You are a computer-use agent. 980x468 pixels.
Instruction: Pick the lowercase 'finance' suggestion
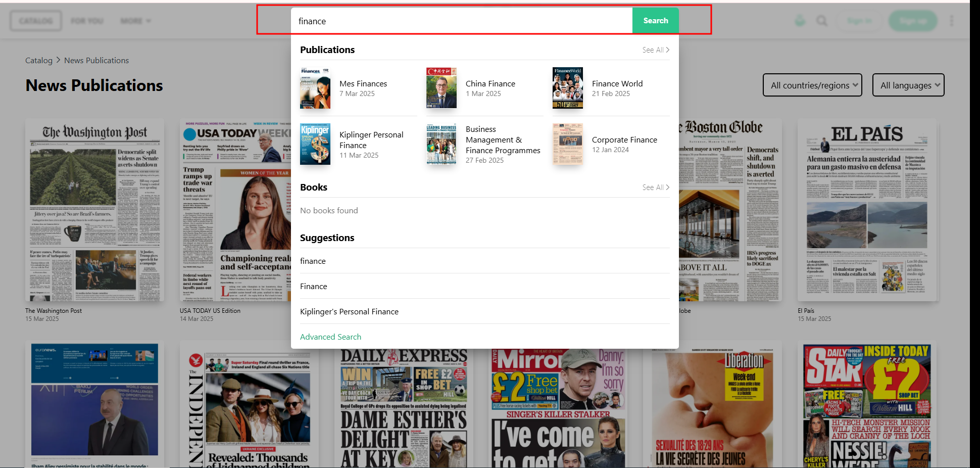[313, 261]
